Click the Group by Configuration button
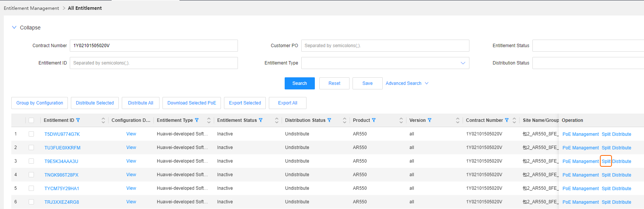Screen dimensions: 644x209 [40, 103]
